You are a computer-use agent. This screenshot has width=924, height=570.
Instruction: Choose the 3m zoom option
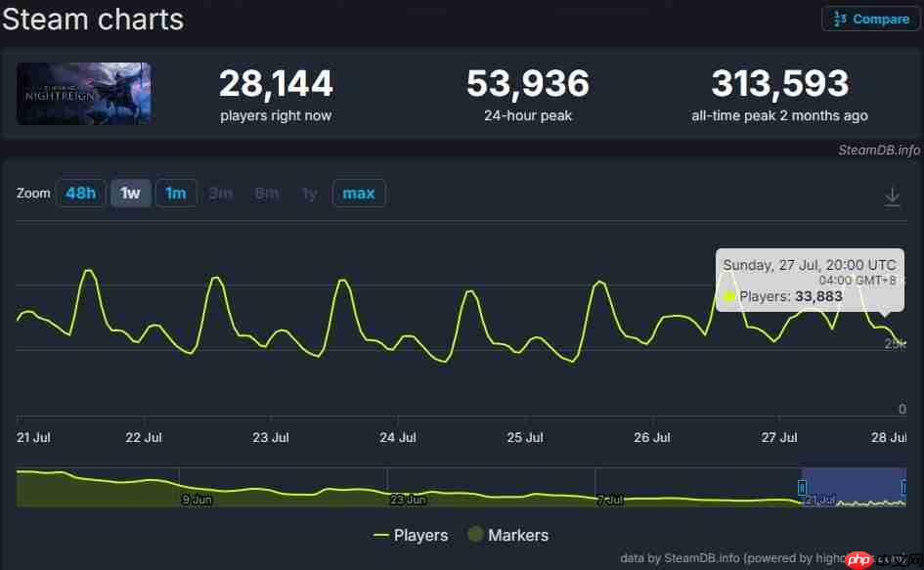220,194
